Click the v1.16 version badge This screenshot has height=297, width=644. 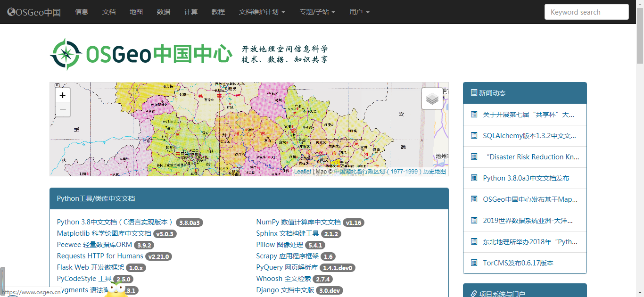point(354,223)
